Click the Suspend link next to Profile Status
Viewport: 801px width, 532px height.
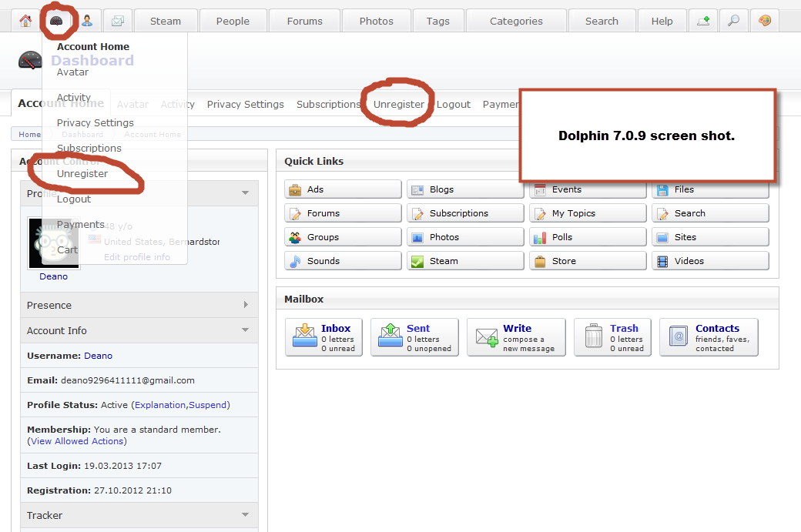(207, 405)
